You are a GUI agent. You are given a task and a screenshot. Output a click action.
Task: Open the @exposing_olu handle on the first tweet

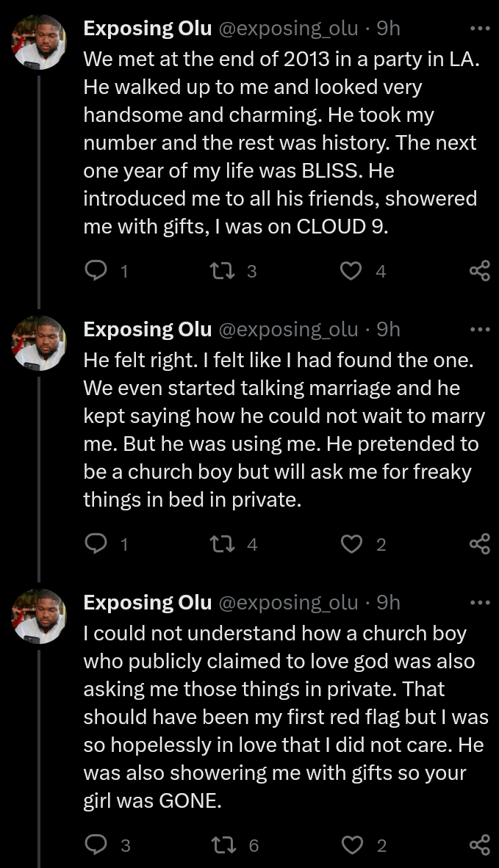point(288,29)
